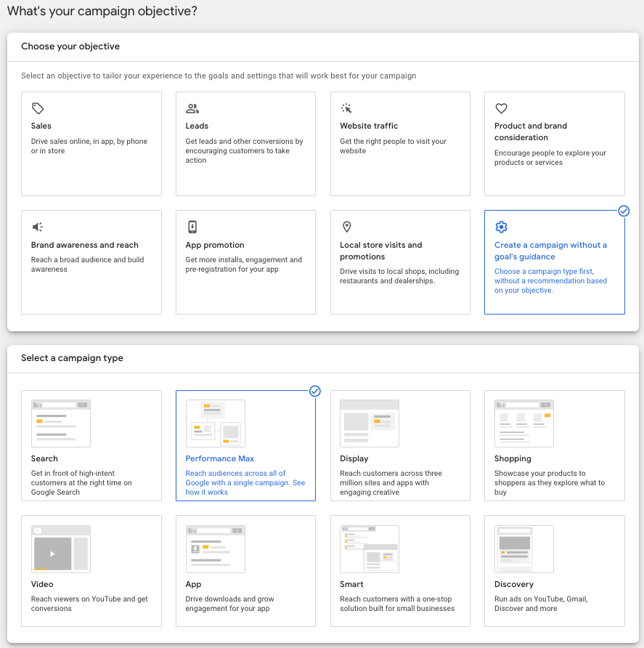Click 'Drive downloads and grow engagement' text
The height and width of the screenshot is (648, 644).
pos(229,604)
